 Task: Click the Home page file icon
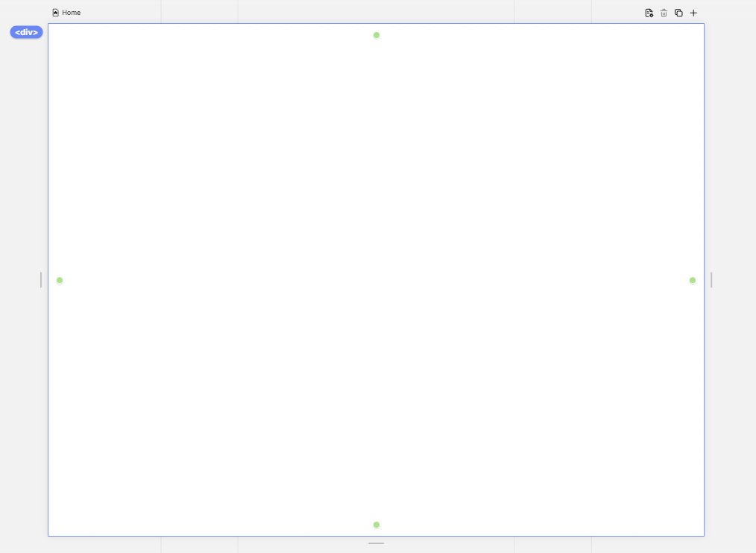click(55, 13)
